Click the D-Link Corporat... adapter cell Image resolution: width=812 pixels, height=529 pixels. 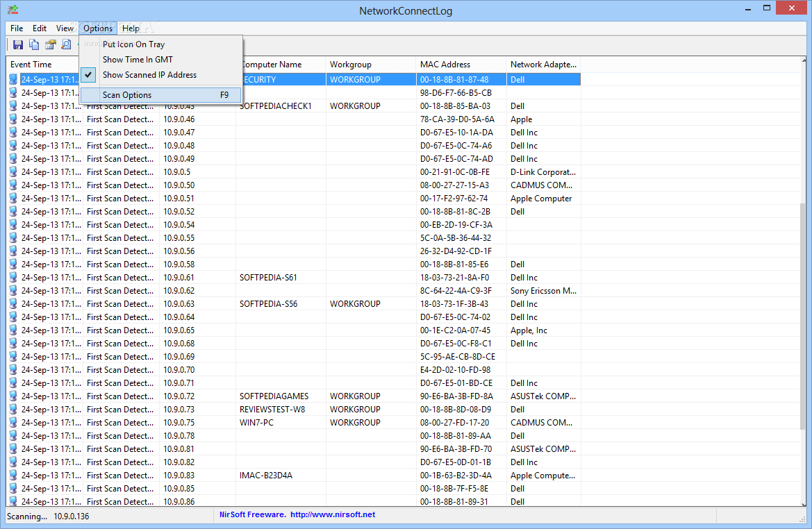[542, 172]
